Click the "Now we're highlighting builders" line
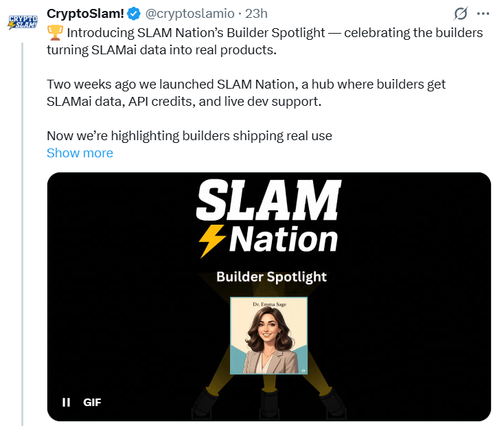 [x=189, y=135]
